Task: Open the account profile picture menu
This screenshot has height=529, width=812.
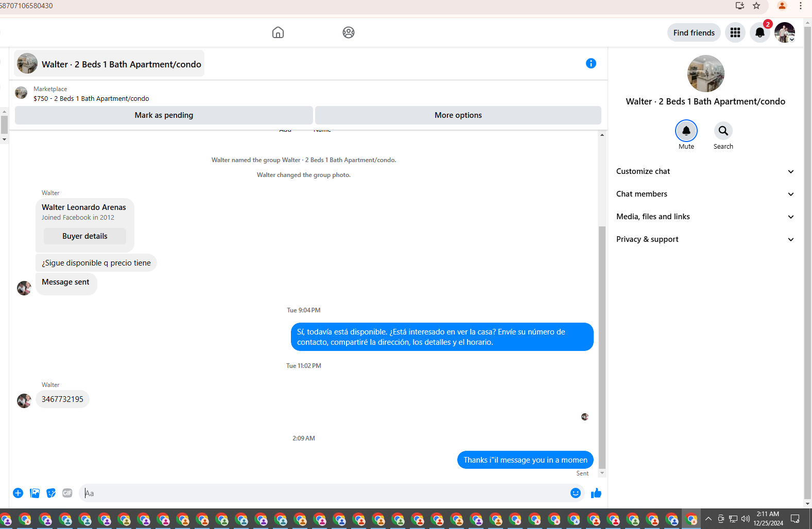Action: pyautogui.click(x=785, y=32)
